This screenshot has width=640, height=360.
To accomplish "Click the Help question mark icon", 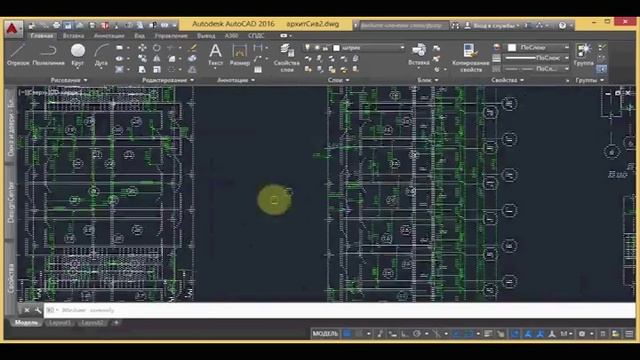I will [562, 25].
